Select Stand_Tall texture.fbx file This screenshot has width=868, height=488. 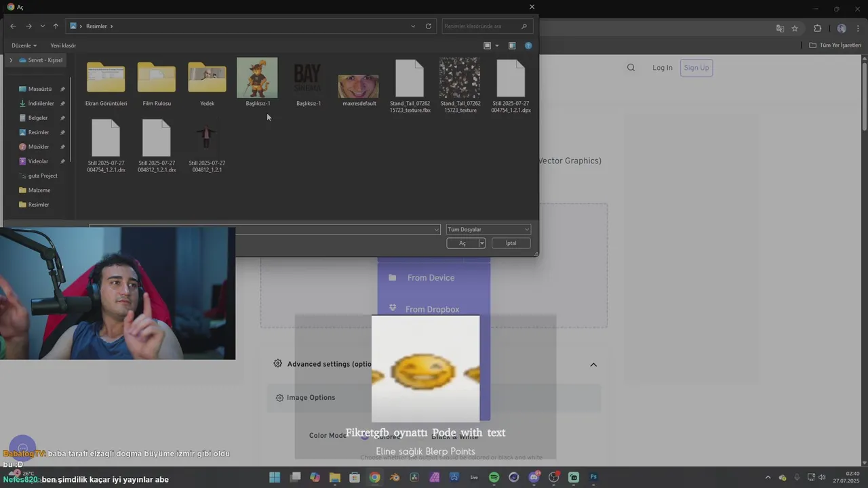410,85
